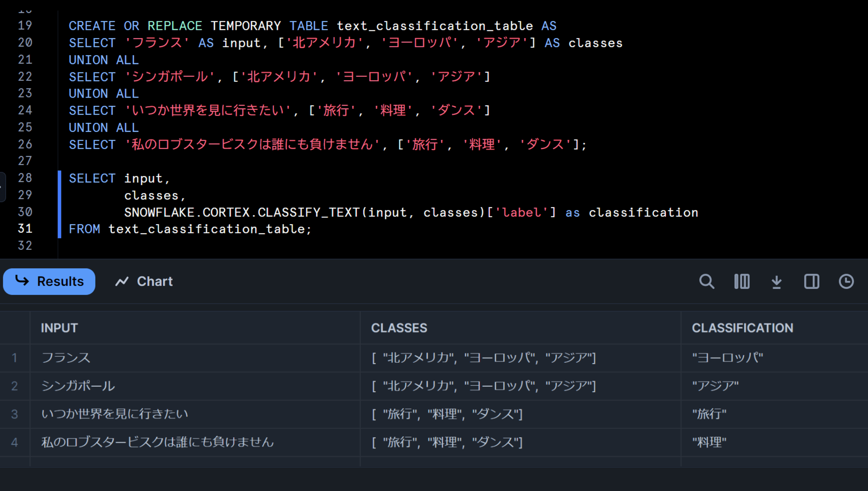Click the history/clock icon in toolbar
The height and width of the screenshot is (491, 868).
coord(847,281)
